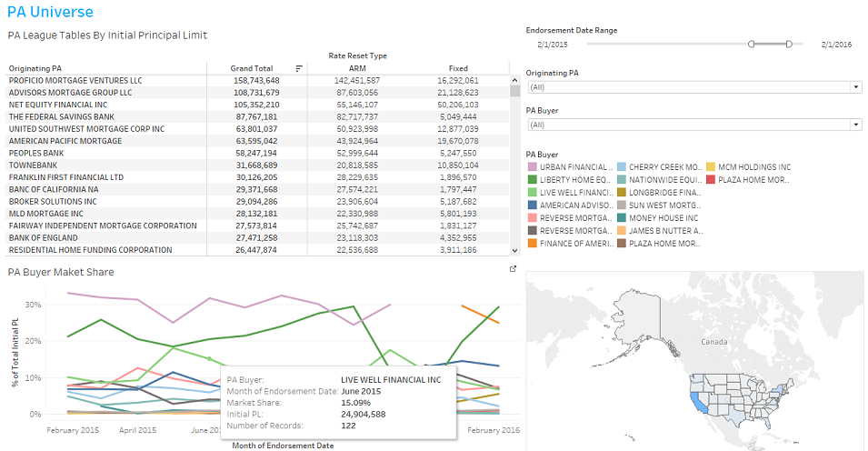Select the PROFICIO MORTGAGE VENTURES LLC row
The height and width of the screenshot is (451, 868).
pyautogui.click(x=257, y=80)
